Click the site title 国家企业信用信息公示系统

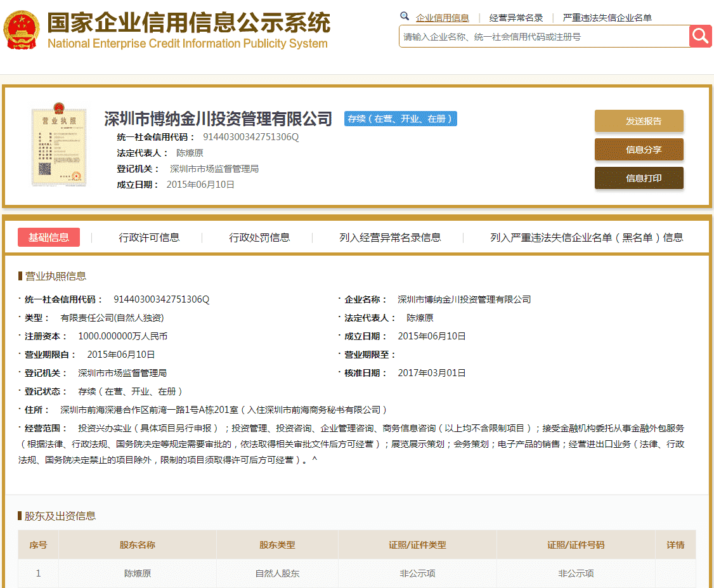coord(188,22)
